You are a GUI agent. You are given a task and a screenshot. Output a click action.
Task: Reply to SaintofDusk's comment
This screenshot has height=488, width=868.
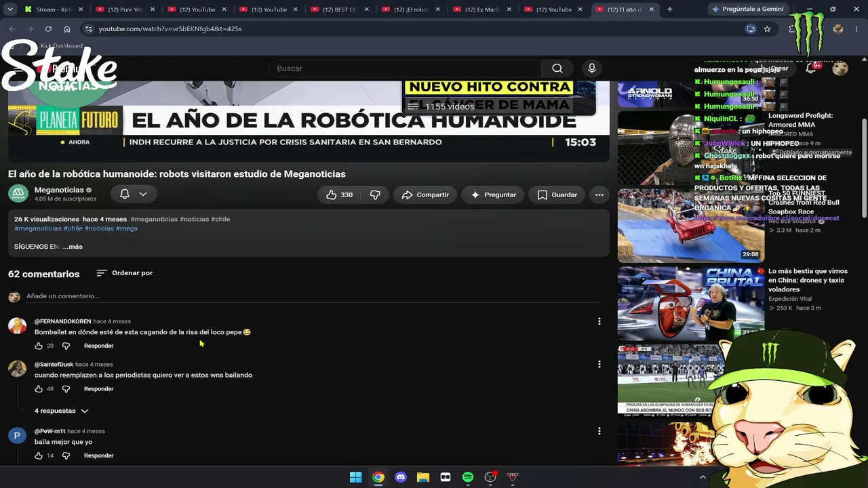[x=98, y=389]
